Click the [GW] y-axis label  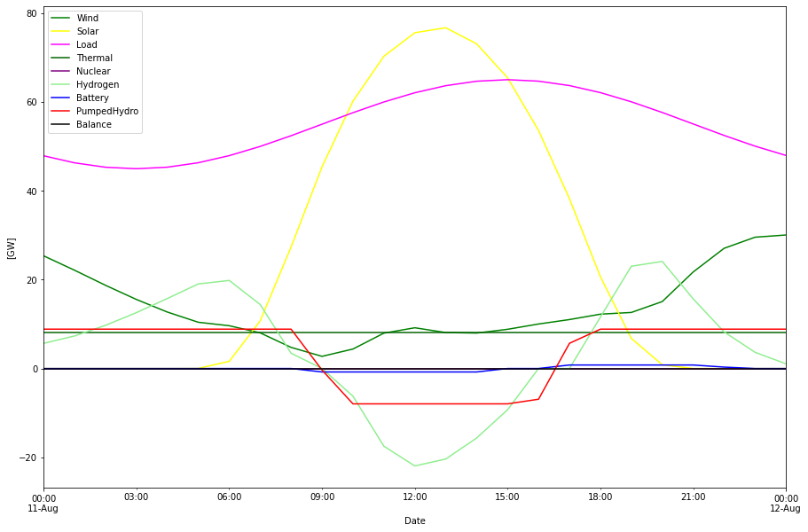tap(12, 248)
